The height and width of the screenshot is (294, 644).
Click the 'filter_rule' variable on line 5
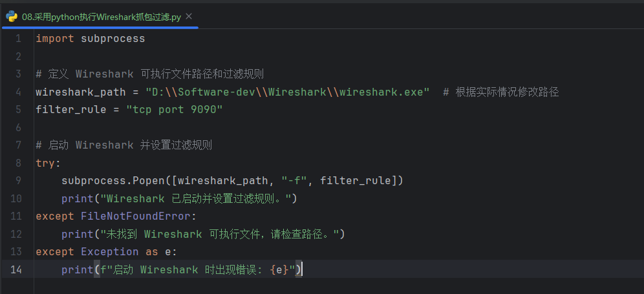pos(71,110)
